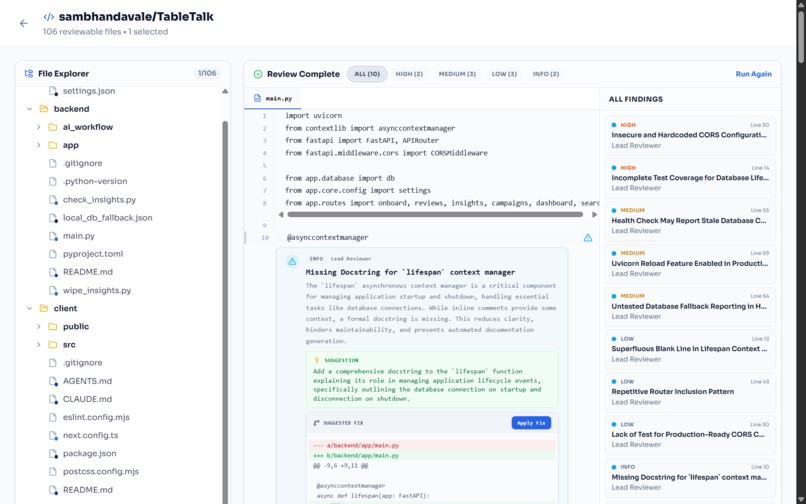Click the public folder icon
The image size is (806, 504).
(x=52, y=327)
